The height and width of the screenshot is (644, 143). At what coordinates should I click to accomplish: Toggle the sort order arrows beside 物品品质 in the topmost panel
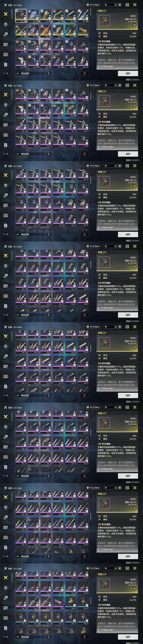pyautogui.click(x=48, y=73)
